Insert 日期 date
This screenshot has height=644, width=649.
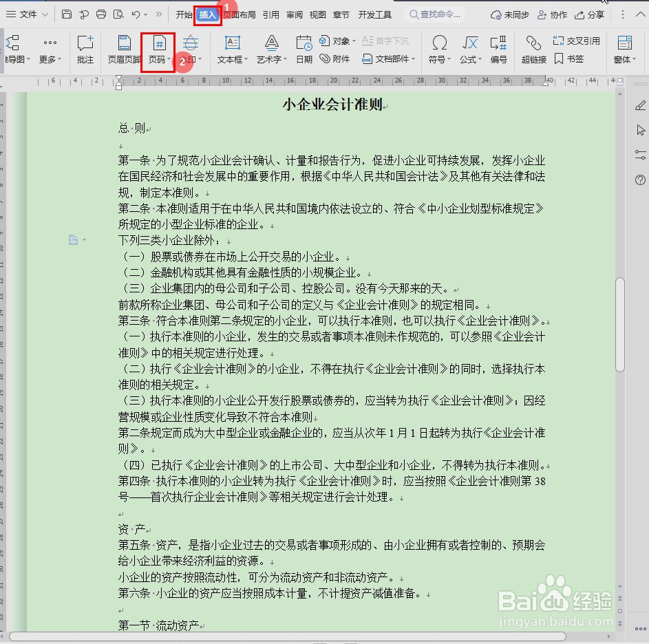click(x=304, y=50)
